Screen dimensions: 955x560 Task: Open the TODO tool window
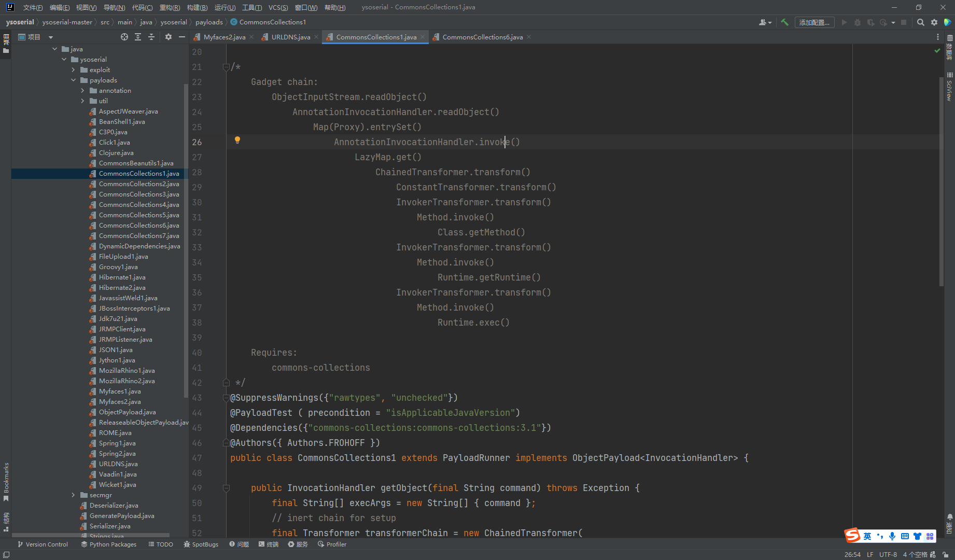(x=161, y=544)
